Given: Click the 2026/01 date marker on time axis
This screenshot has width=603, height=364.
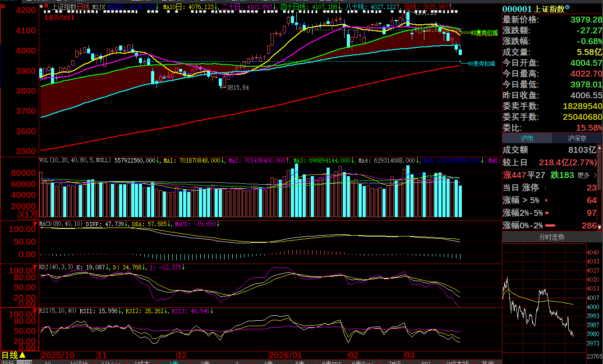Looking at the screenshot, I should pyautogui.click(x=285, y=355).
